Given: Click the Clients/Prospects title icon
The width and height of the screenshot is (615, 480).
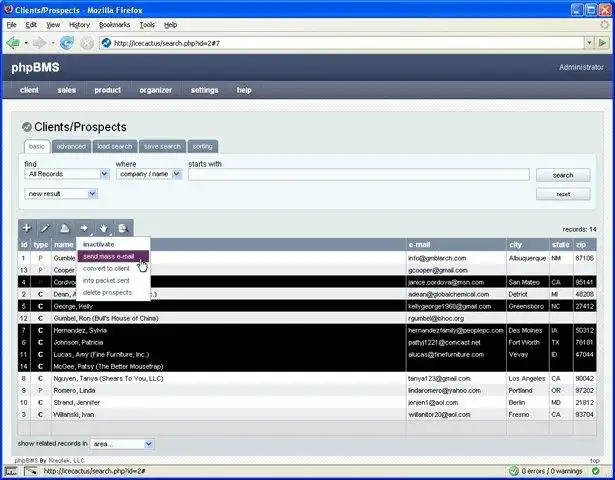Looking at the screenshot, I should (27, 127).
